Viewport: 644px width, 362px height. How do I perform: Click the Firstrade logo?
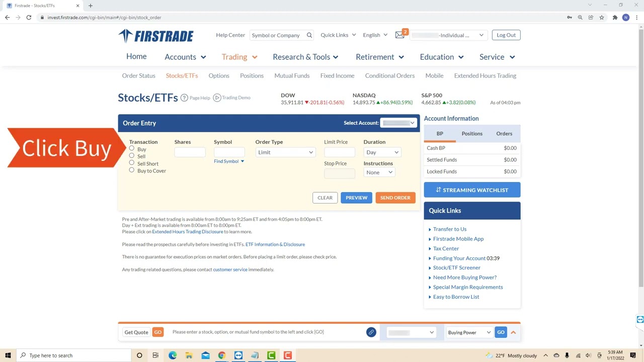156,36
